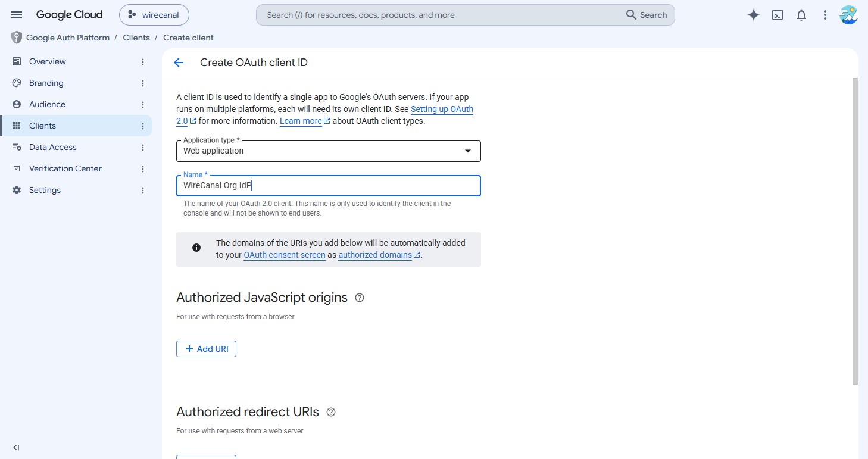
Task: Click the Data Access list icon
Action: 17,147
